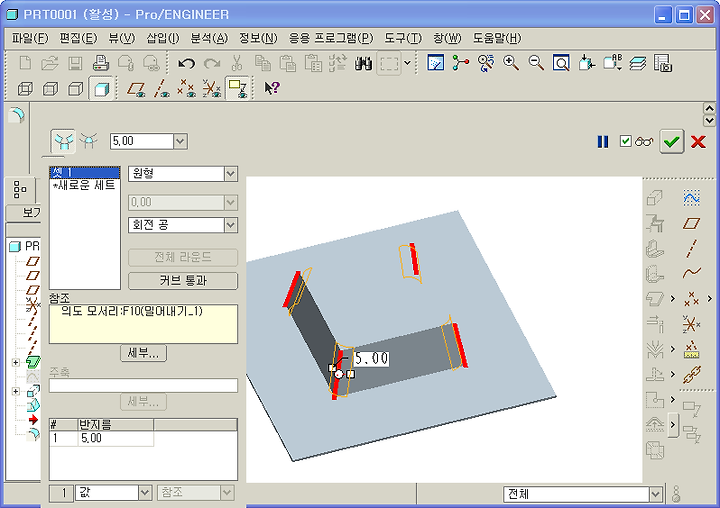Click the radius cell 5.00 in table
Viewport: 720px width, 508px height.
116,438
